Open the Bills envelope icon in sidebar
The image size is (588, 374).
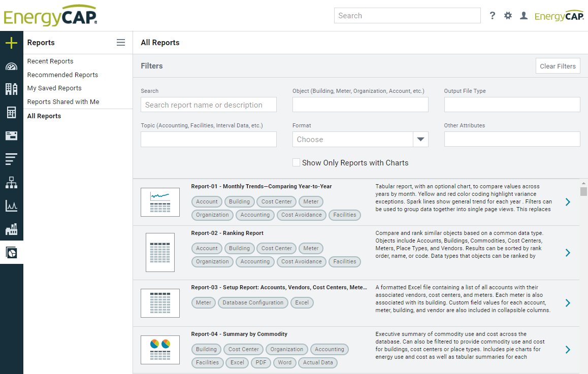[x=11, y=135]
